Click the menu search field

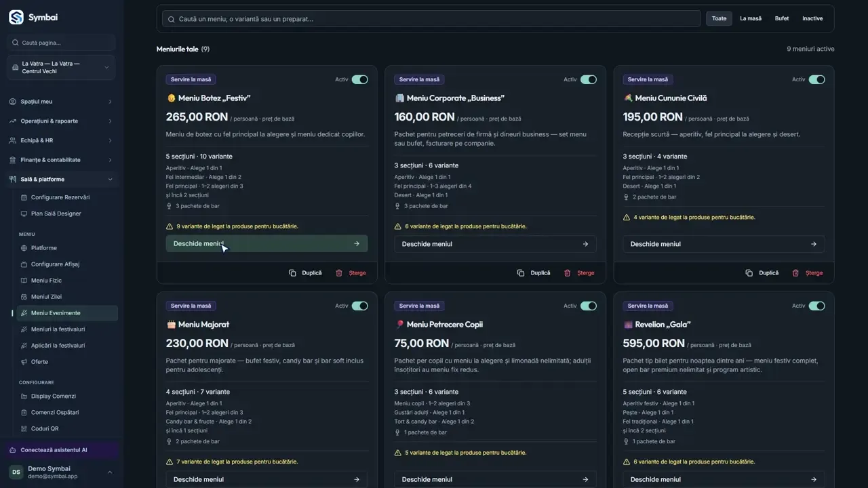pos(431,19)
